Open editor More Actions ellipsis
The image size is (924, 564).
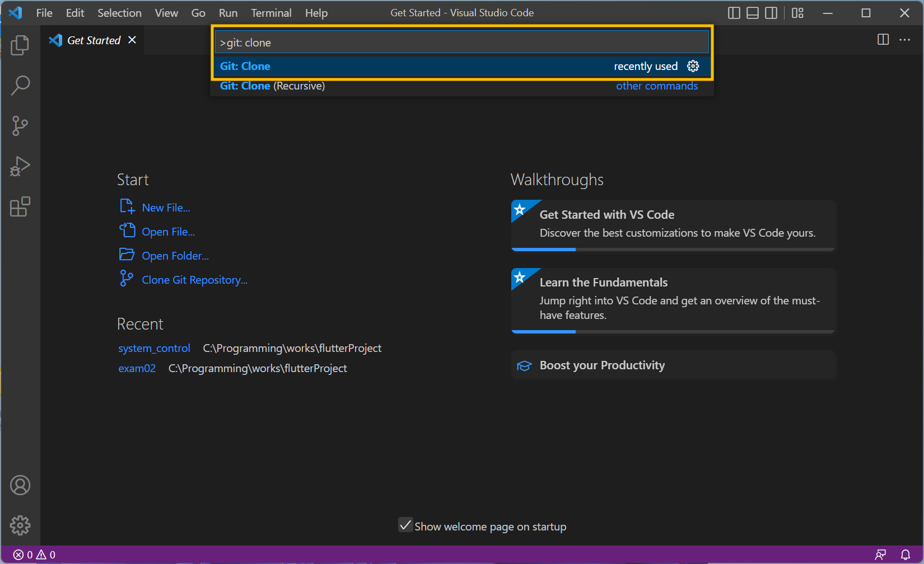pyautogui.click(x=904, y=40)
